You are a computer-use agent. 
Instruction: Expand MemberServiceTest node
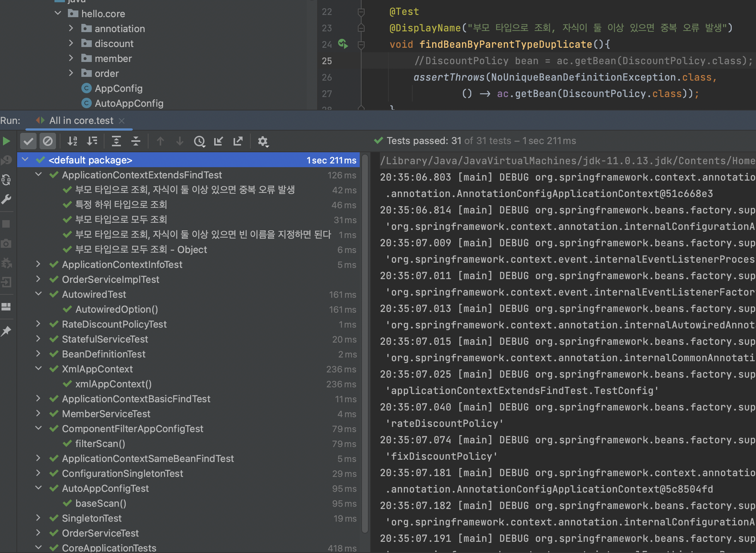[38, 413]
